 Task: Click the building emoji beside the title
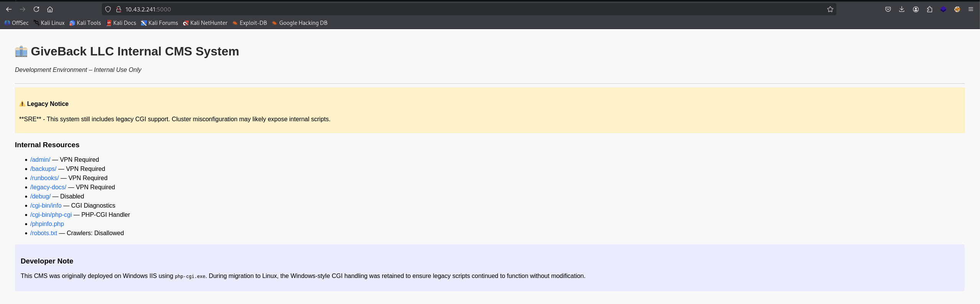point(21,51)
